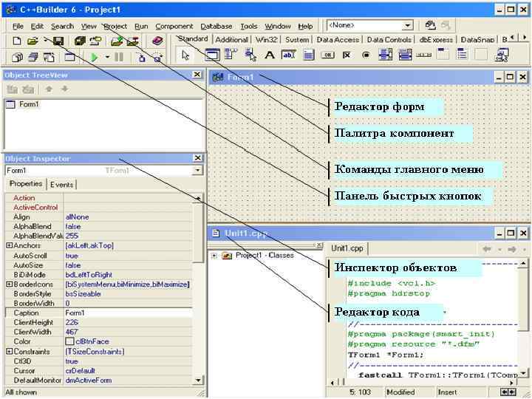Open the Edit menu

37,26
